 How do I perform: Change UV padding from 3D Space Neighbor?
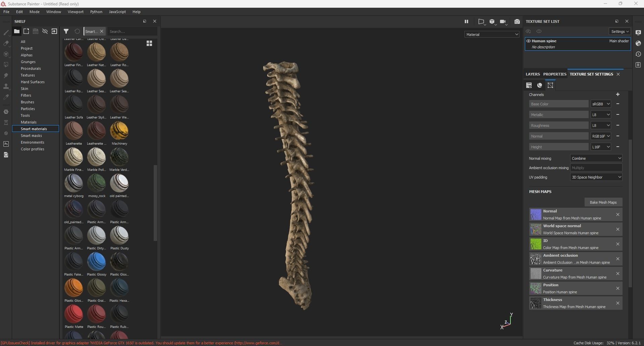596,177
